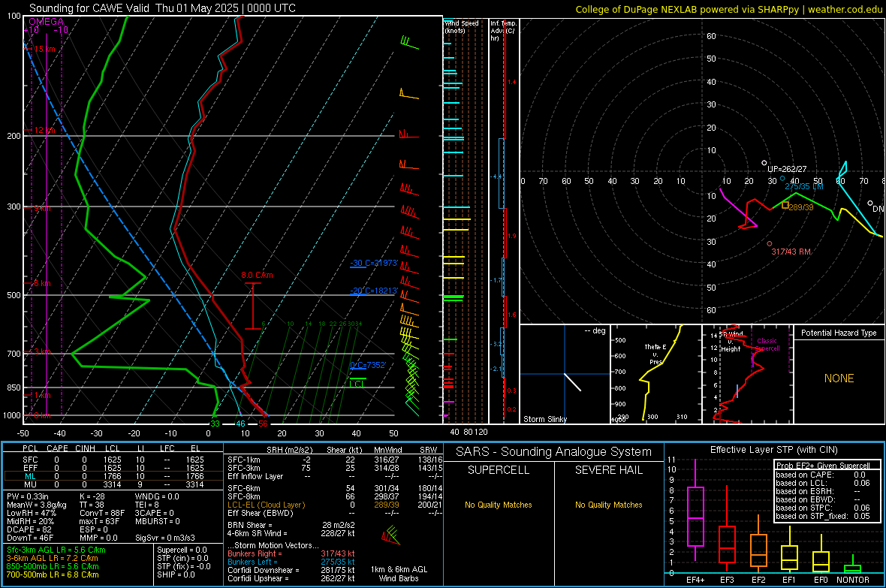Click the 'Wind Speed (knots)' panel header
Viewport: 886px width, 588px height.
[461, 26]
